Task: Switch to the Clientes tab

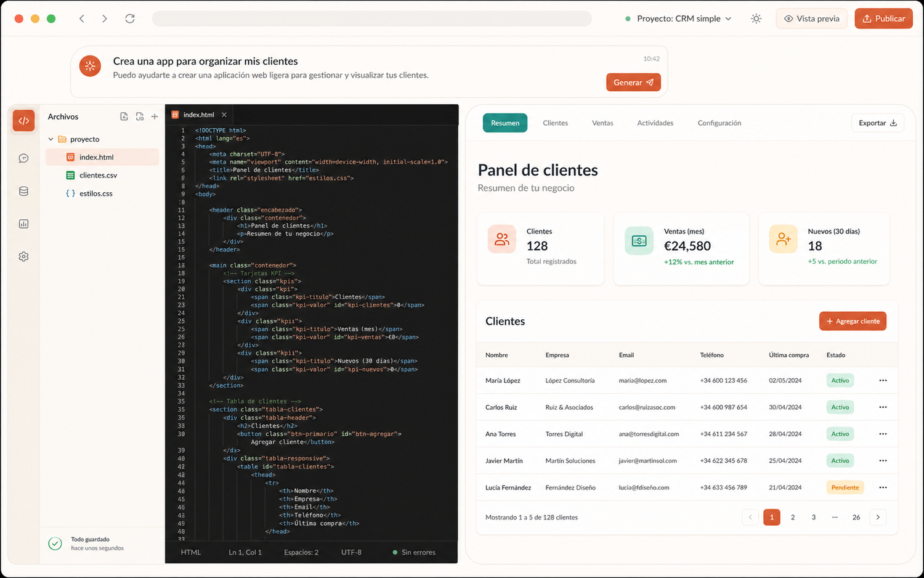Action: (556, 123)
